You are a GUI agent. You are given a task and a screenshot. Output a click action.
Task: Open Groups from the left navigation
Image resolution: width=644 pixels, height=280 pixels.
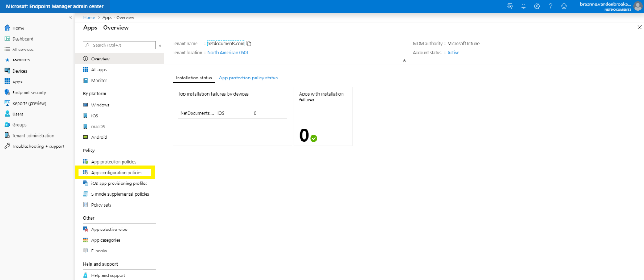point(20,124)
